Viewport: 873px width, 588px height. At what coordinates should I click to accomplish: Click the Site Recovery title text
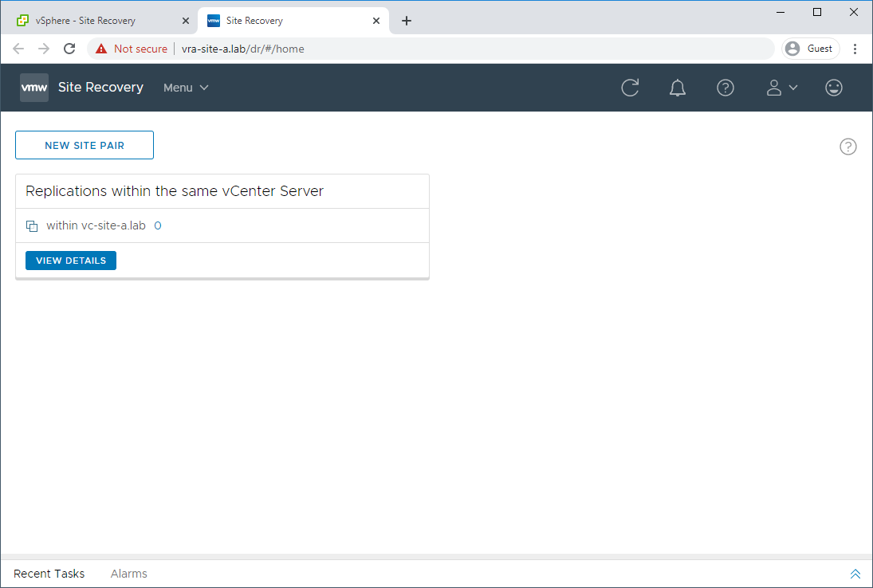tap(100, 88)
